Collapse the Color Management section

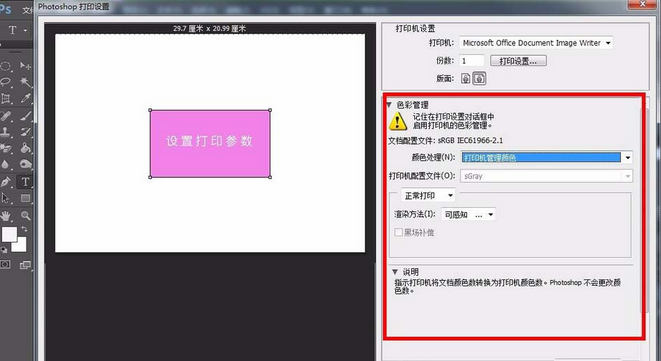[389, 105]
